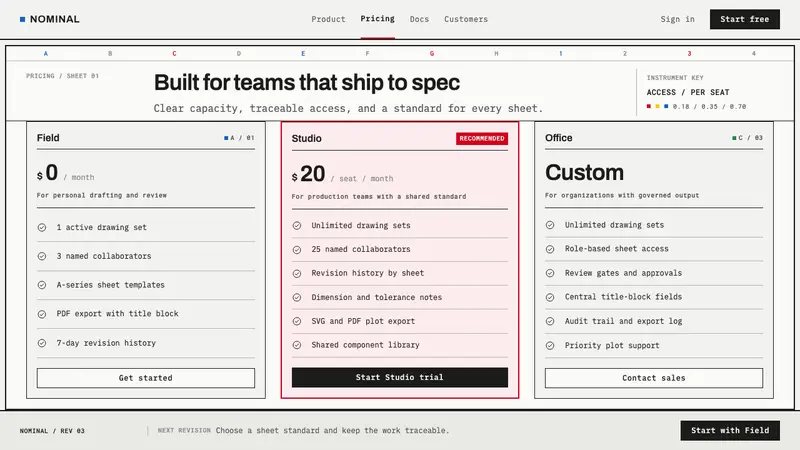
Task: Click the PRICING / SHEET 01 label
Action: point(62,76)
